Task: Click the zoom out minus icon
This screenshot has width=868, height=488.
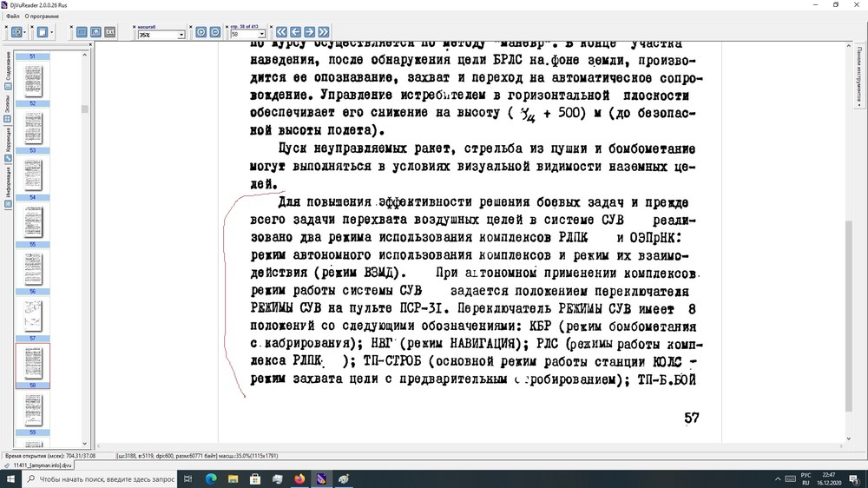Action: (215, 32)
